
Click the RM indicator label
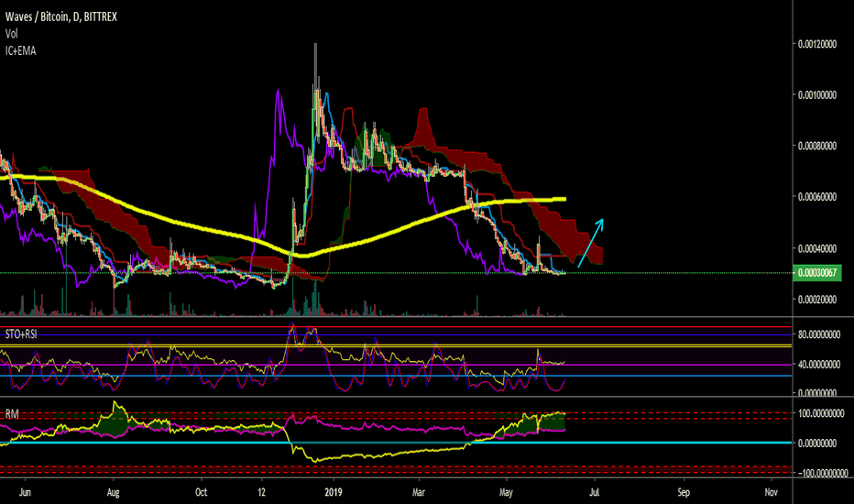[x=12, y=414]
